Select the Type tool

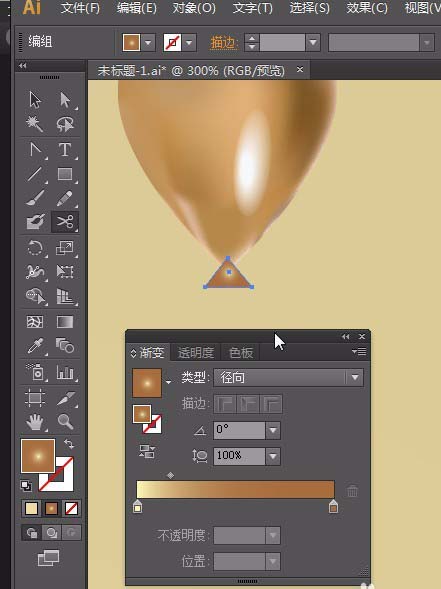pos(65,150)
